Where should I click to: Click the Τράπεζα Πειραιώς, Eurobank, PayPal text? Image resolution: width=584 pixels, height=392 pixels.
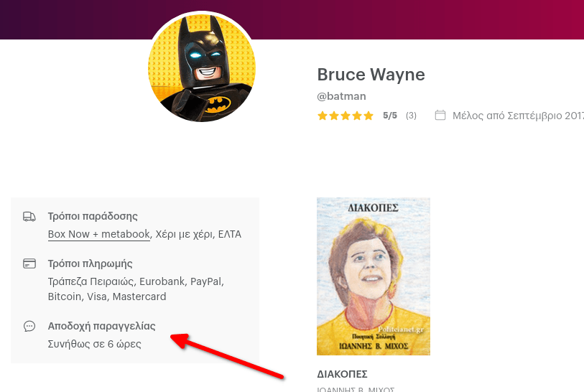[x=136, y=281]
